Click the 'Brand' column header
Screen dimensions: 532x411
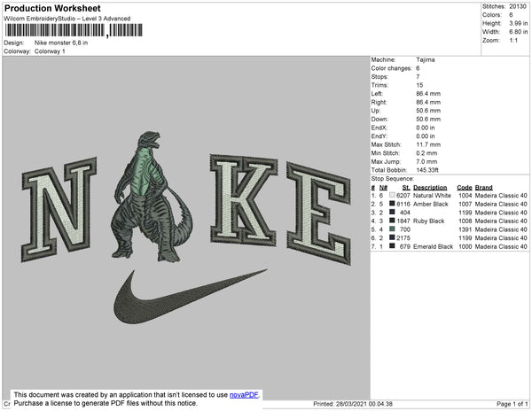point(483,188)
